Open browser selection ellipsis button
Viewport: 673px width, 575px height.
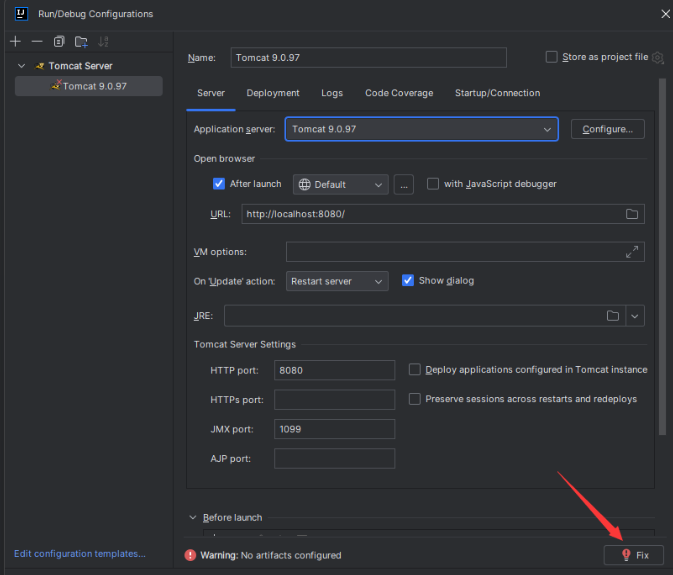(x=404, y=185)
